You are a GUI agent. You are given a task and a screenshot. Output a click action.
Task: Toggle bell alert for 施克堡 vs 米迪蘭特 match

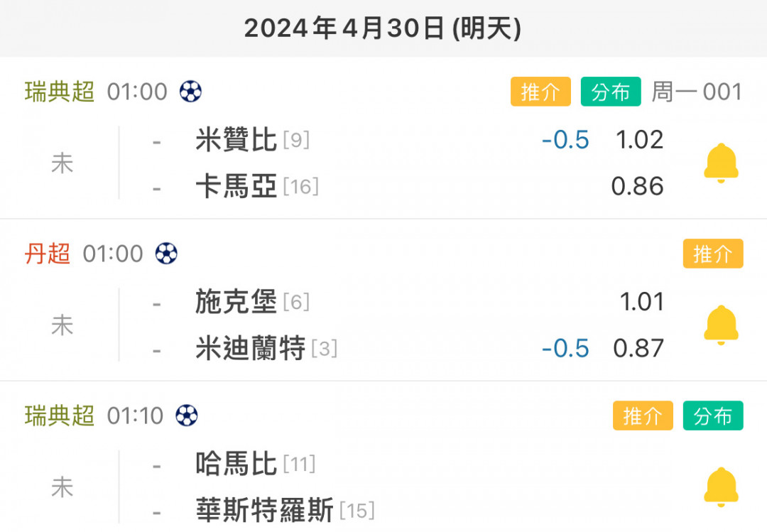click(x=721, y=325)
